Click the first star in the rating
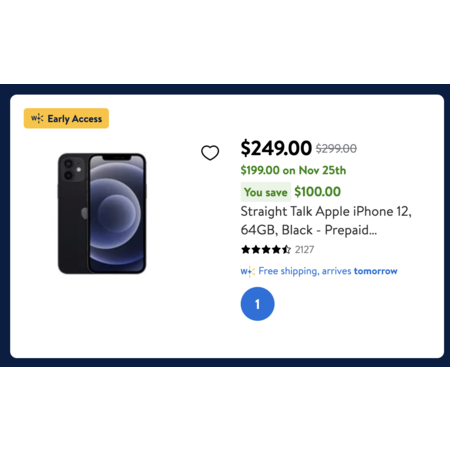Image resolution: width=450 pixels, height=450 pixels. point(246,249)
